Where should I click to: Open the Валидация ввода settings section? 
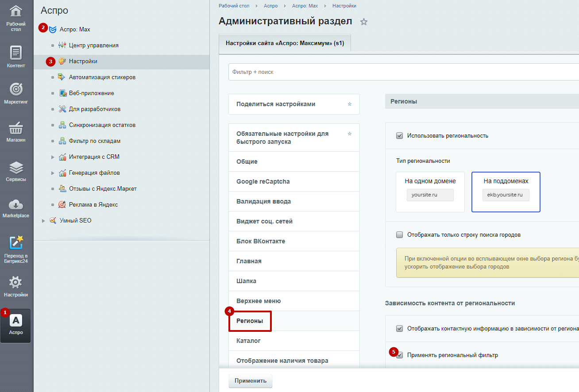click(x=294, y=201)
